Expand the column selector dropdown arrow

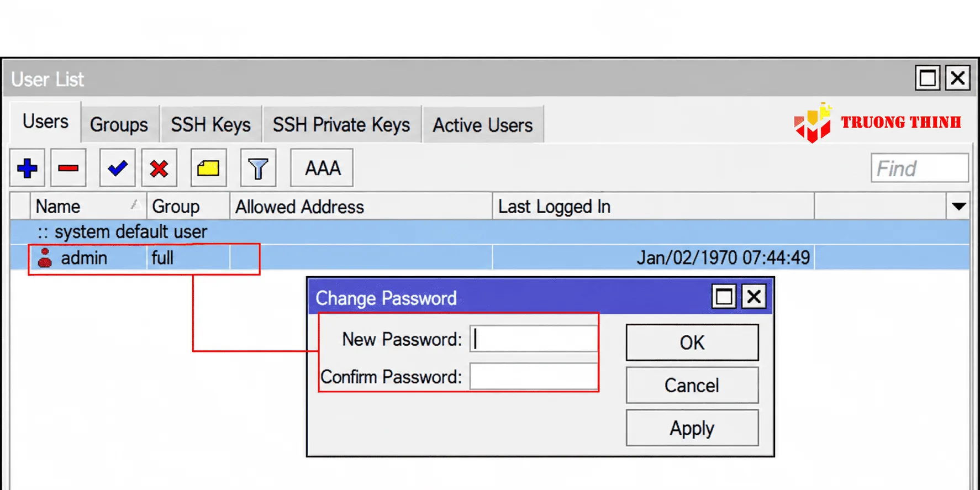(x=958, y=207)
